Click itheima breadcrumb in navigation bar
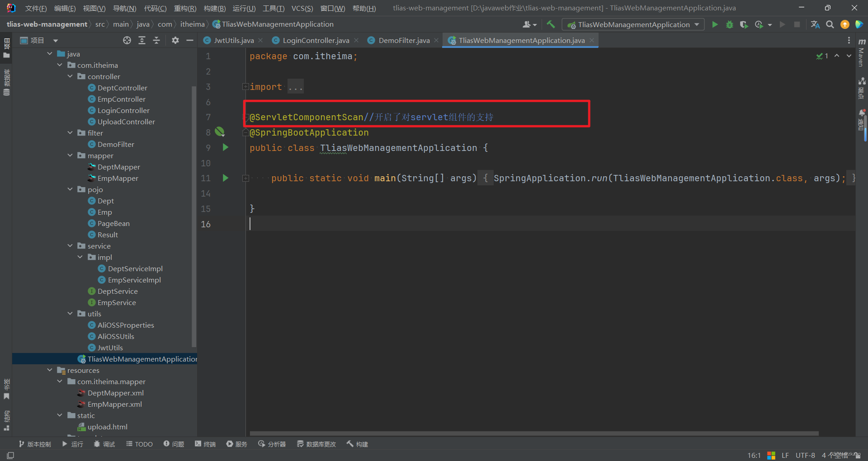The height and width of the screenshot is (461, 868). click(x=192, y=24)
